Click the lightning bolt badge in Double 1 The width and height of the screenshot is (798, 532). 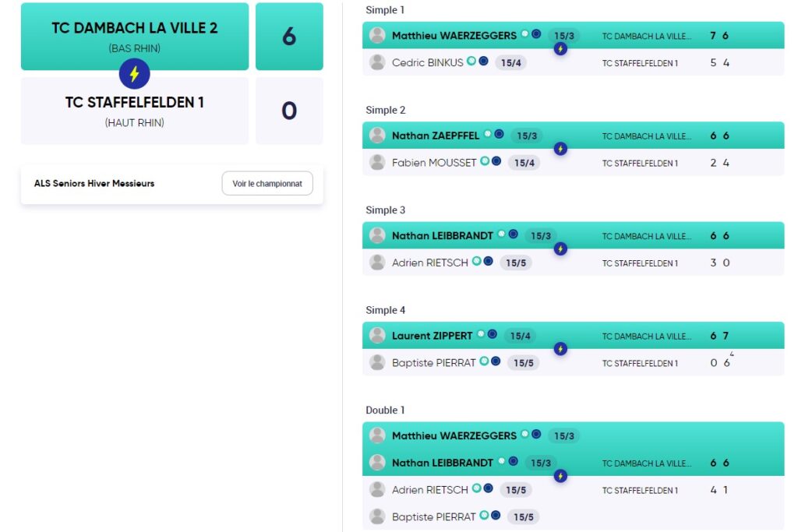[560, 476]
